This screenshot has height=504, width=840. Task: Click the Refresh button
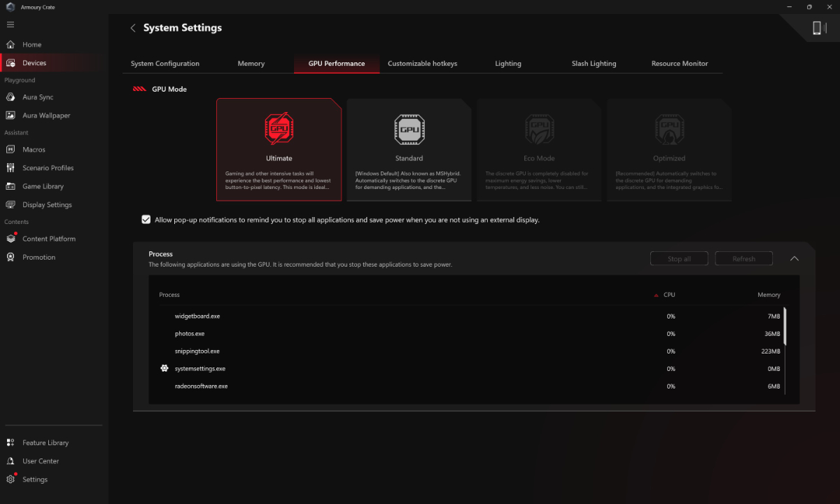click(x=743, y=259)
